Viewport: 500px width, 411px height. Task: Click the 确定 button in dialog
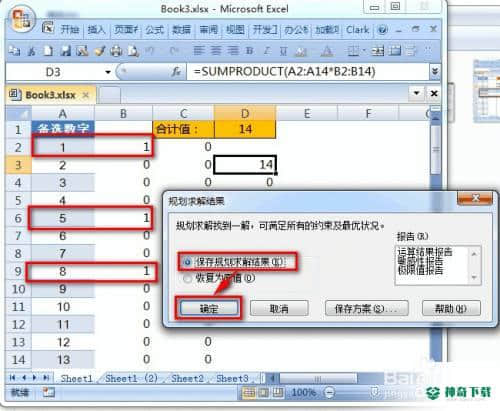click(209, 309)
